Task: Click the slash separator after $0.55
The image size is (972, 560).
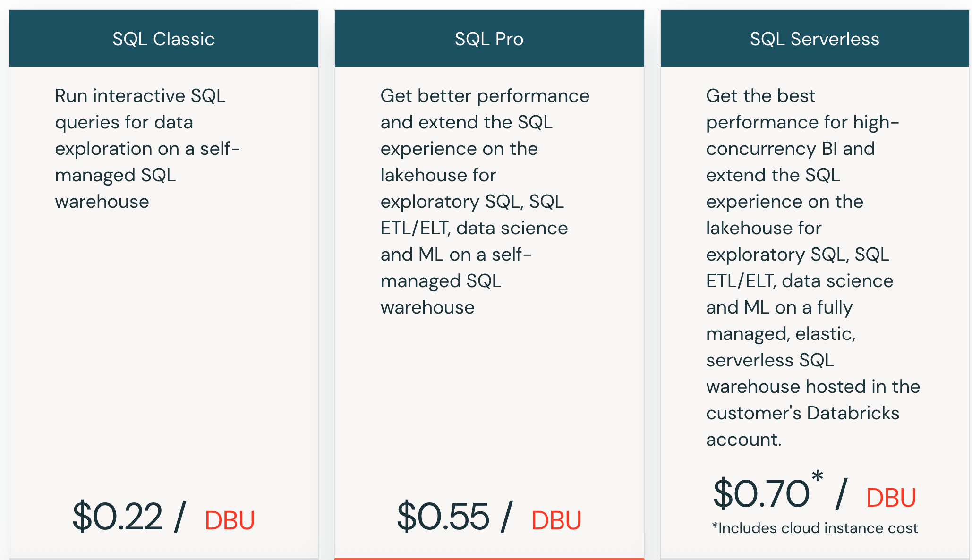Action: [x=506, y=517]
